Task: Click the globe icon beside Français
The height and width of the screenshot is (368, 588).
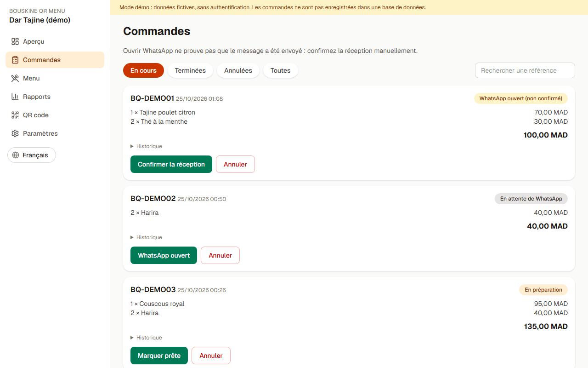Action: [x=16, y=155]
